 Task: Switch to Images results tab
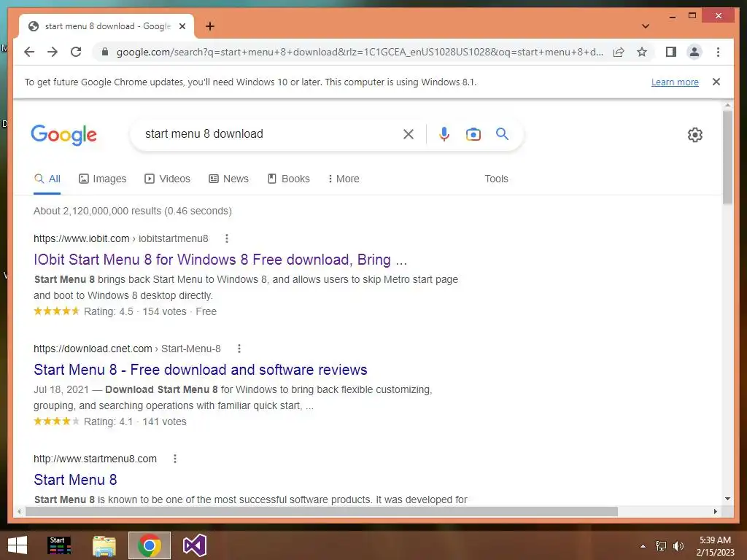pos(102,179)
